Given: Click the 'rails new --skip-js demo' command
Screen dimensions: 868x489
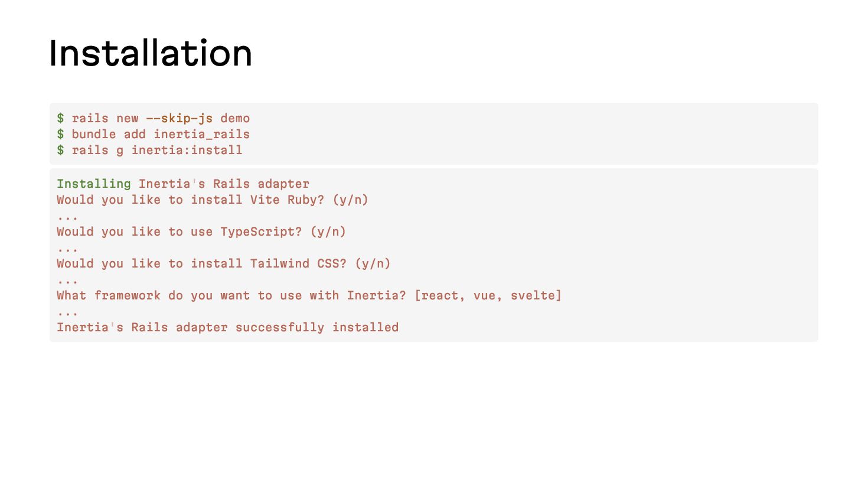Looking at the screenshot, I should [x=161, y=118].
